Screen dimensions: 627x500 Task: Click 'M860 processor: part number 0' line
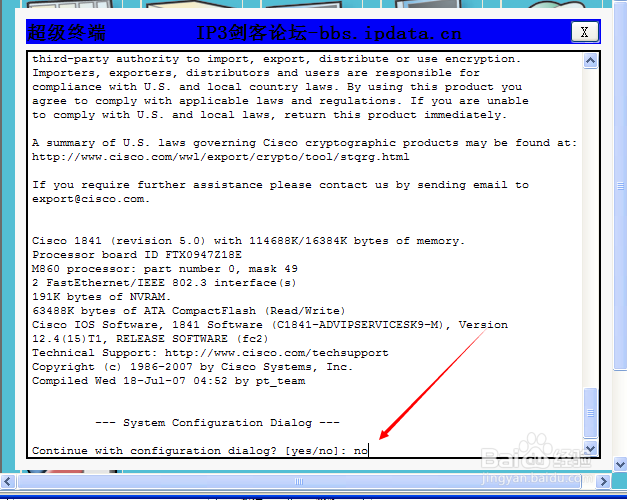tap(165, 269)
